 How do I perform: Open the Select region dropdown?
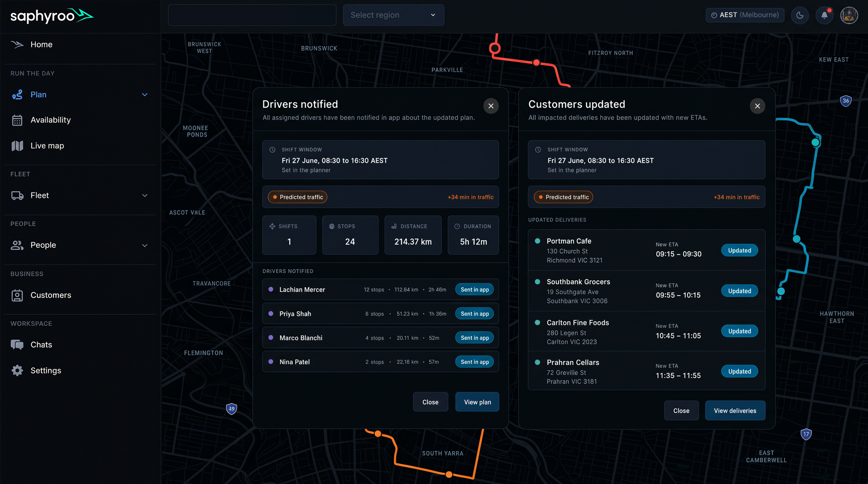(x=393, y=15)
